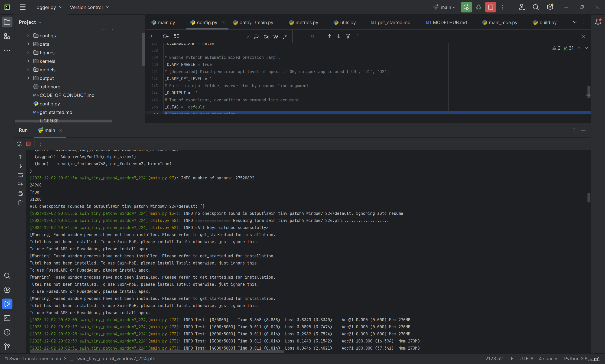Open the Notifications bell icon

[x=598, y=22]
